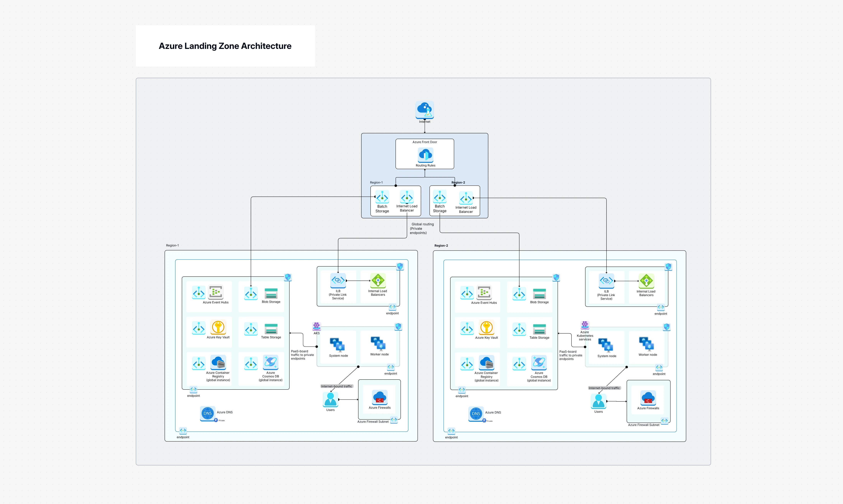Select 'Internet-bound traffic' label in Region-2
The image size is (843, 504).
pyautogui.click(x=604, y=388)
